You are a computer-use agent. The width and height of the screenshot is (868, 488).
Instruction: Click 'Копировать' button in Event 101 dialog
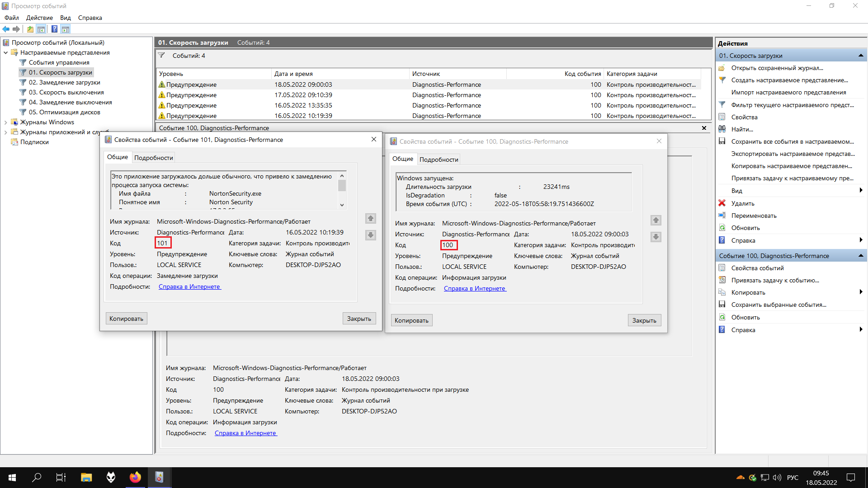(x=126, y=319)
